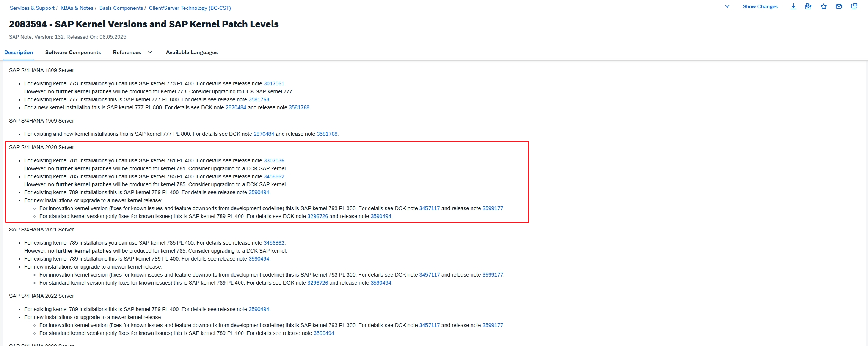Click Show Changes
The image size is (868, 346).
coord(760,7)
